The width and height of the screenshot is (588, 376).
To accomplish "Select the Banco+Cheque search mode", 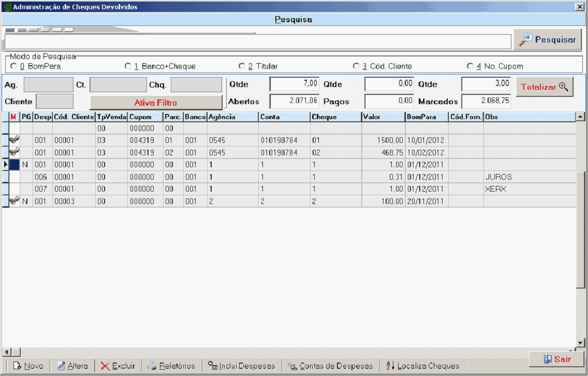I will (x=128, y=66).
